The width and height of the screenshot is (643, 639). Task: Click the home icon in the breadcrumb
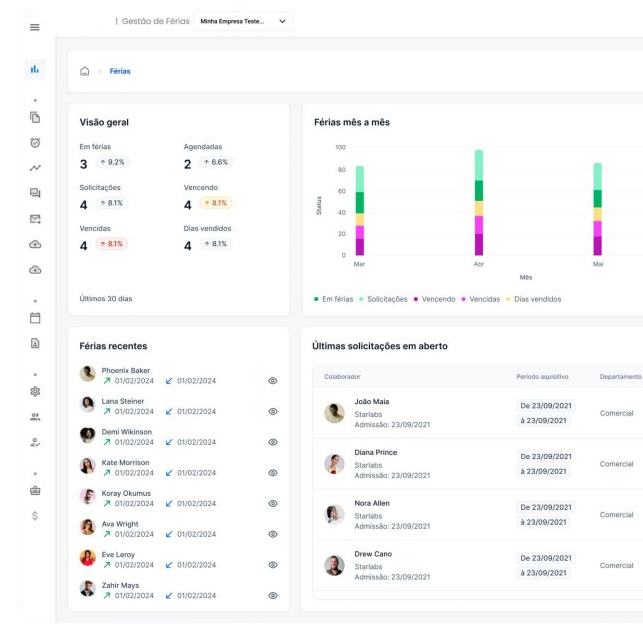pyautogui.click(x=85, y=71)
